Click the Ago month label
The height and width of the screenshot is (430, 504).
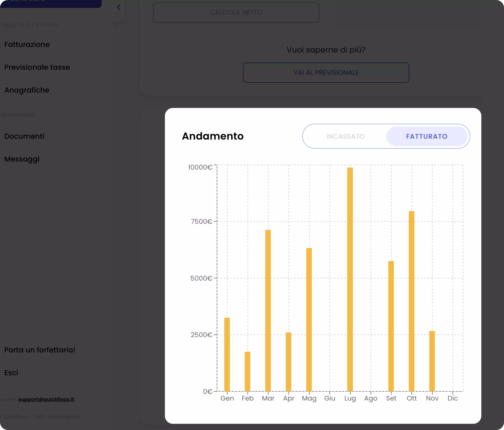(371, 398)
